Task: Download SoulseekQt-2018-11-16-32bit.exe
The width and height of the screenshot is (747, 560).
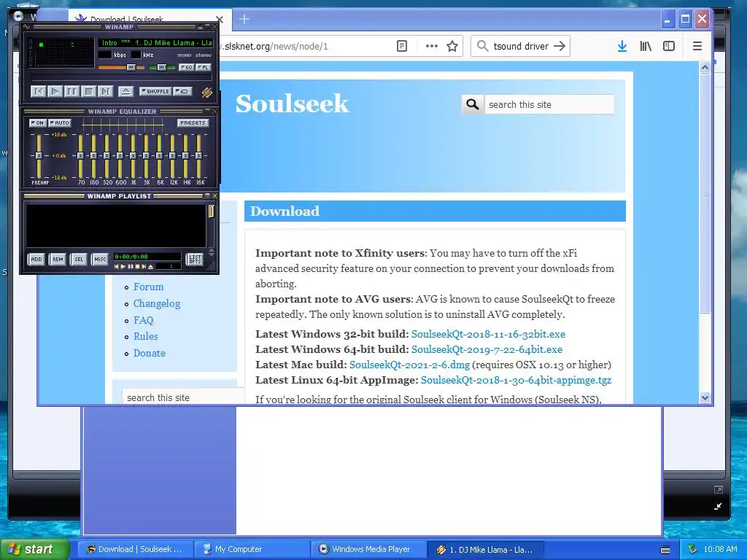Action: tap(488, 334)
